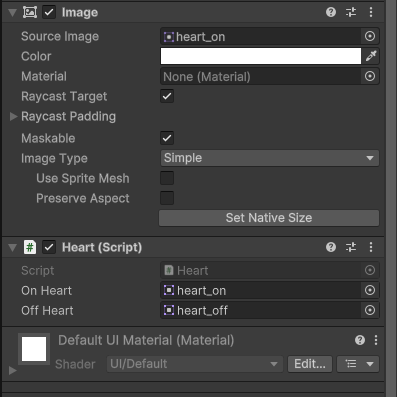Open help for Default UI Material
Viewport: 397px width, 397px height.
tap(360, 340)
